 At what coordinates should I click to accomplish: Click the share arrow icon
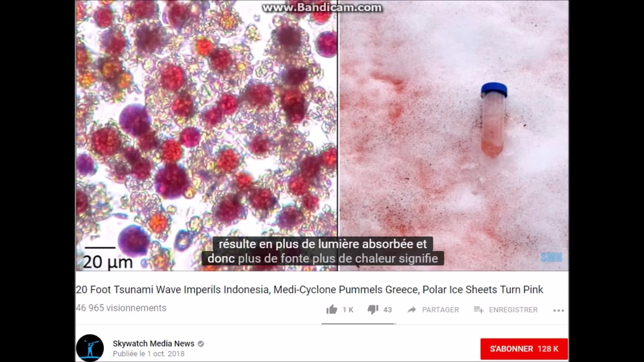[x=412, y=310]
